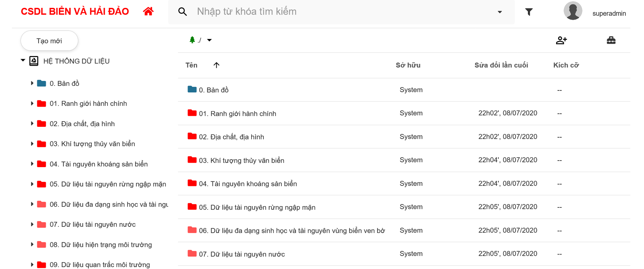
Task: Collapse the HỆ THỐNG DỮ LIỆU tree
Action: (x=23, y=60)
